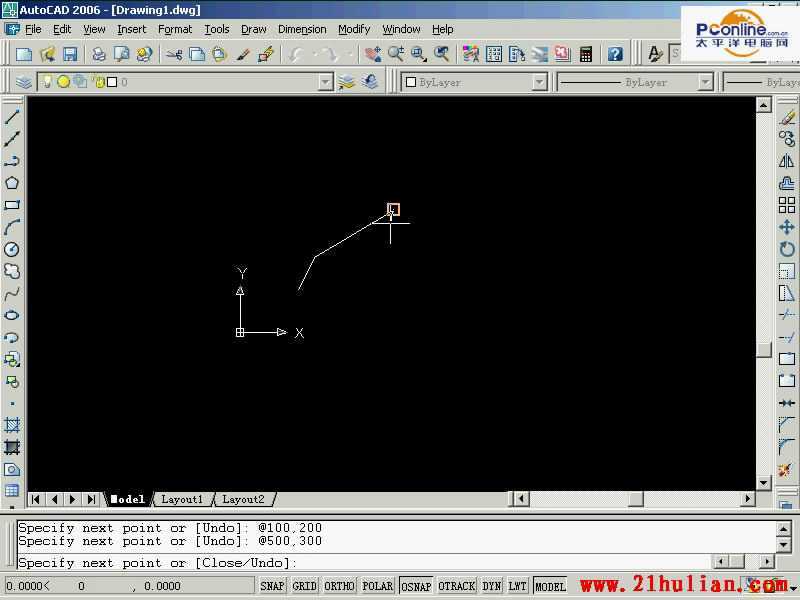Image resolution: width=800 pixels, height=600 pixels.
Task: Select the Hatch tool
Action: coord(12,425)
